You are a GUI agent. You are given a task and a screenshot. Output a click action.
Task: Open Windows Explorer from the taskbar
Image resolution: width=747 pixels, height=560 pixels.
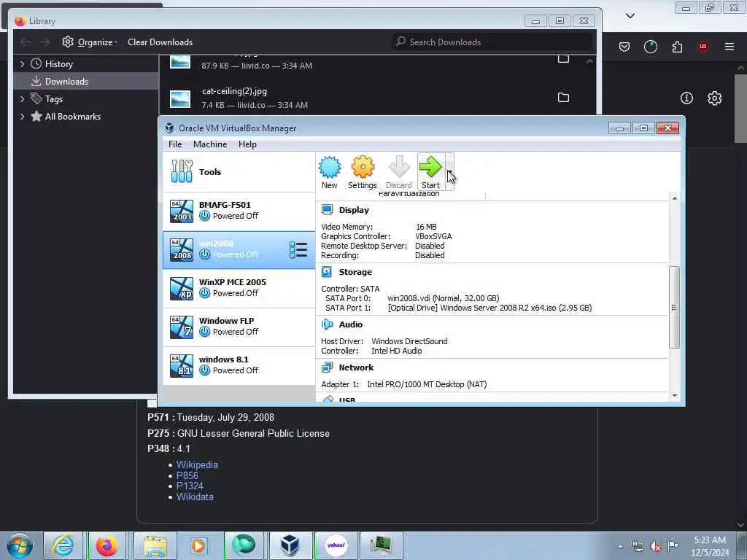coord(155,545)
